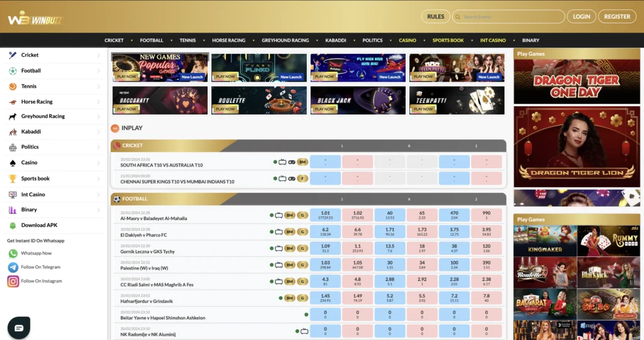The image size is (644, 340).
Task: Select 990 lay odds for Al-Masry match
Action: pos(486,215)
